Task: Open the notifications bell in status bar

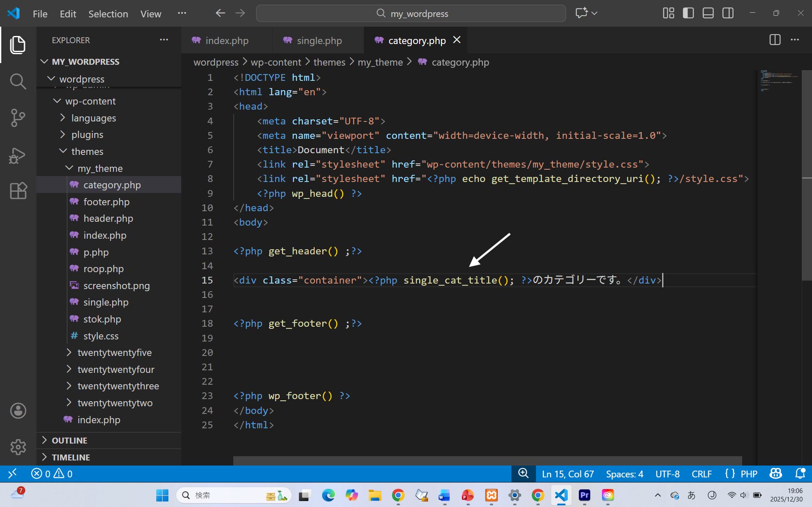Action: coord(800,474)
